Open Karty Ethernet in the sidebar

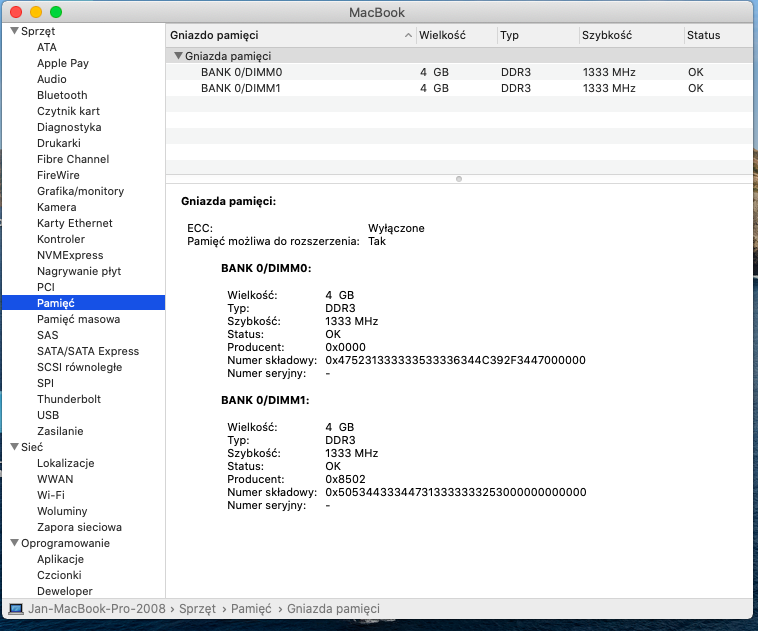[x=75, y=223]
